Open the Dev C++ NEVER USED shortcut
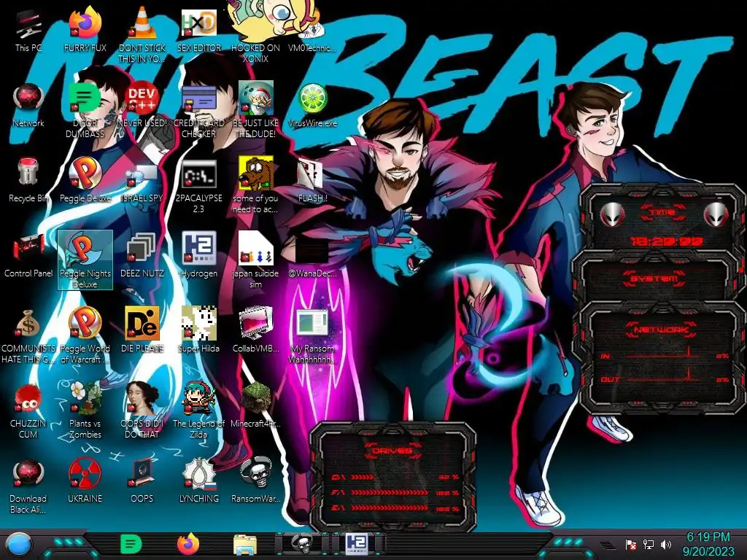The height and width of the screenshot is (560, 747). 142,105
